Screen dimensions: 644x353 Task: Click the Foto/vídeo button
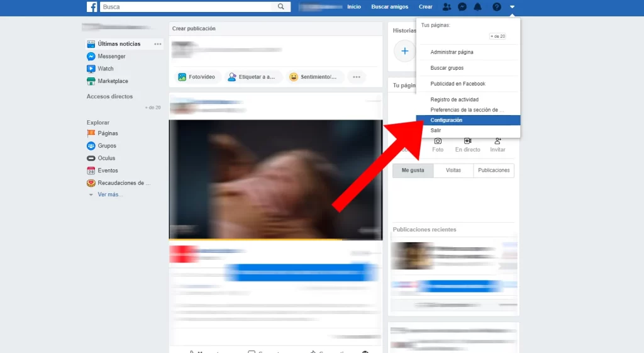pyautogui.click(x=197, y=77)
